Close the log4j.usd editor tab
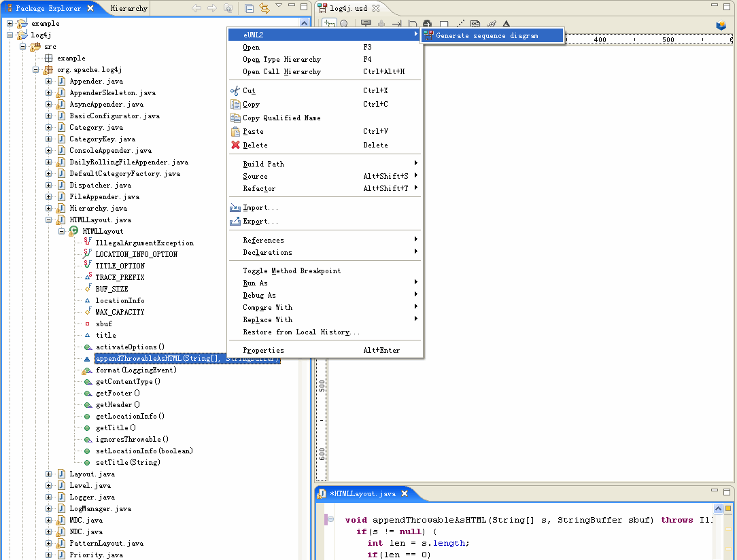The height and width of the screenshot is (560, 737). tap(376, 8)
